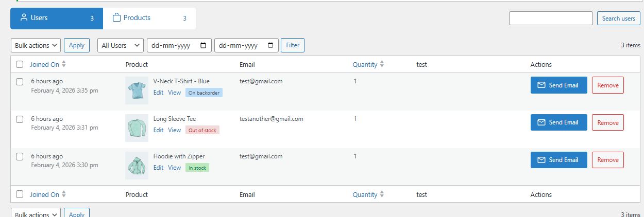The image size is (644, 217).
Task: Click Hoodie with Zipper product thumbnail
Action: click(137, 165)
